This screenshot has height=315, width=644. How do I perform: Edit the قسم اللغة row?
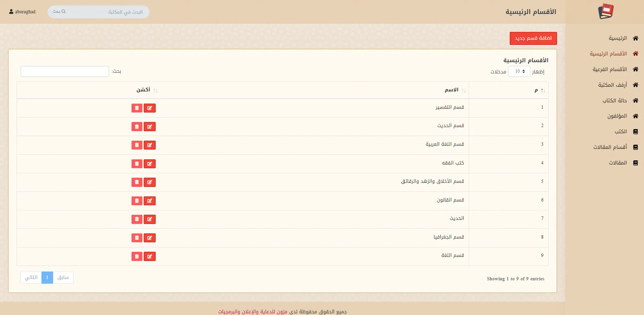point(150,256)
